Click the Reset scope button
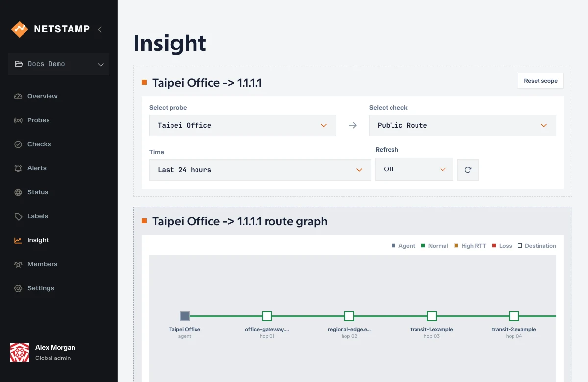 point(541,81)
